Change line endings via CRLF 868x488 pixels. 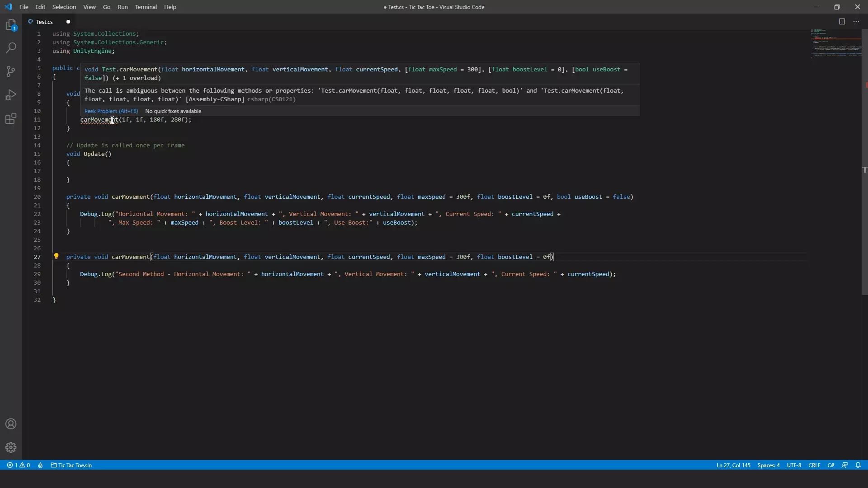tap(814, 465)
